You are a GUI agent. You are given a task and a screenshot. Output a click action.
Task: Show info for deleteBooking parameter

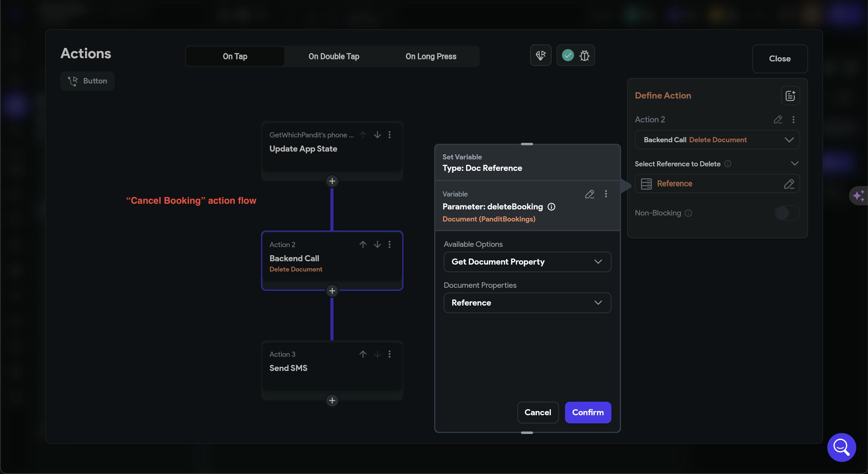click(551, 207)
